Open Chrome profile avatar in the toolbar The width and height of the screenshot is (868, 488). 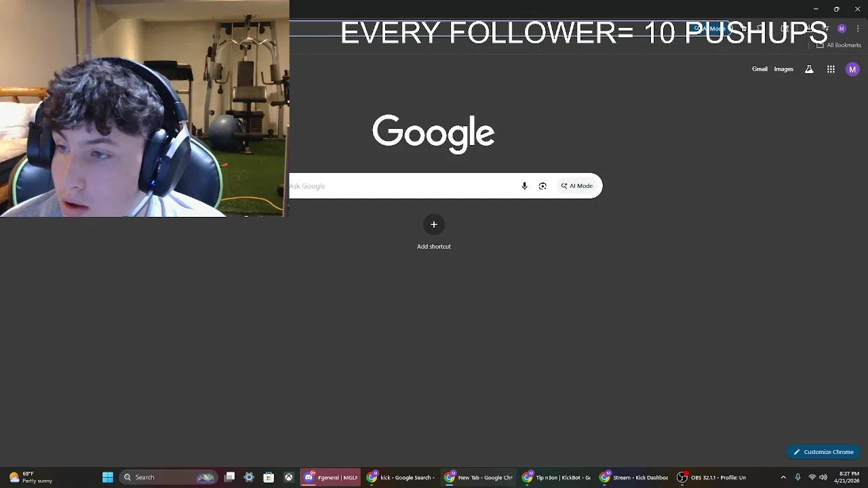coord(842,28)
